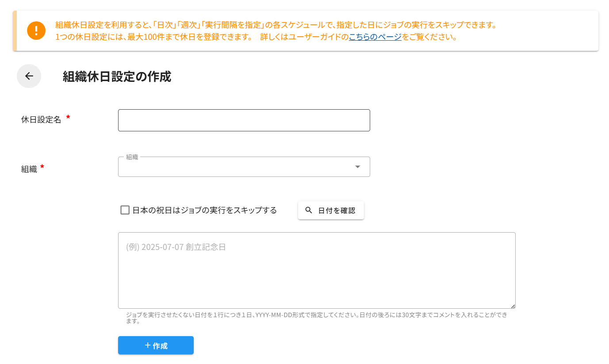Open the こちらのページ user guide link
Viewport: 609px width, 364px height.
click(x=375, y=37)
